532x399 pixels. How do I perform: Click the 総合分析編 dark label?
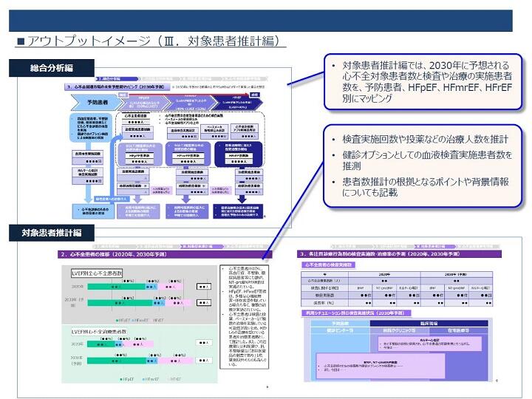[52, 68]
